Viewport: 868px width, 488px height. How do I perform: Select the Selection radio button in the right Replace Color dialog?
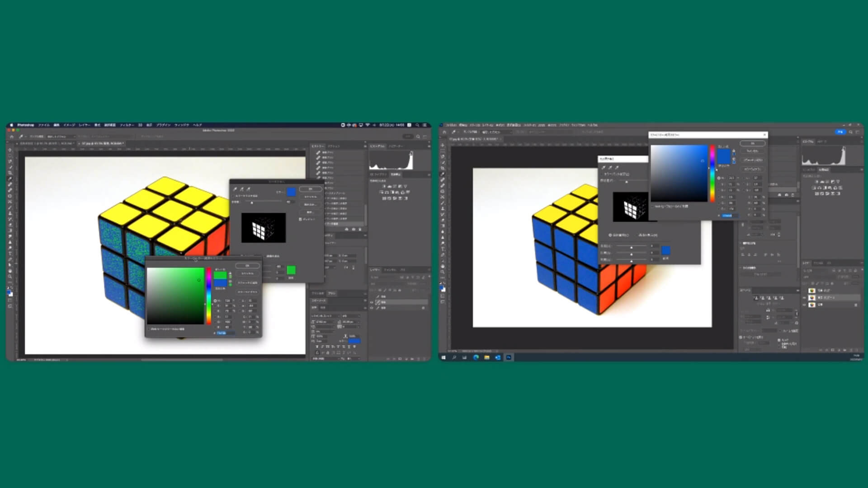pyautogui.click(x=610, y=235)
